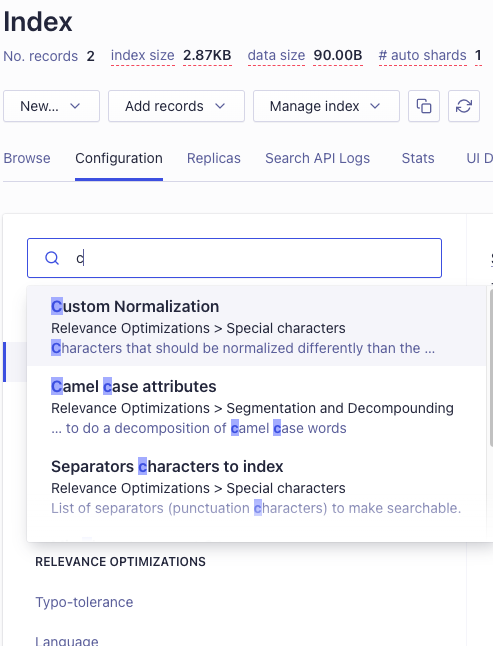Choose the Camel case attributes result
Screen dimensions: 493x646
[256, 406]
